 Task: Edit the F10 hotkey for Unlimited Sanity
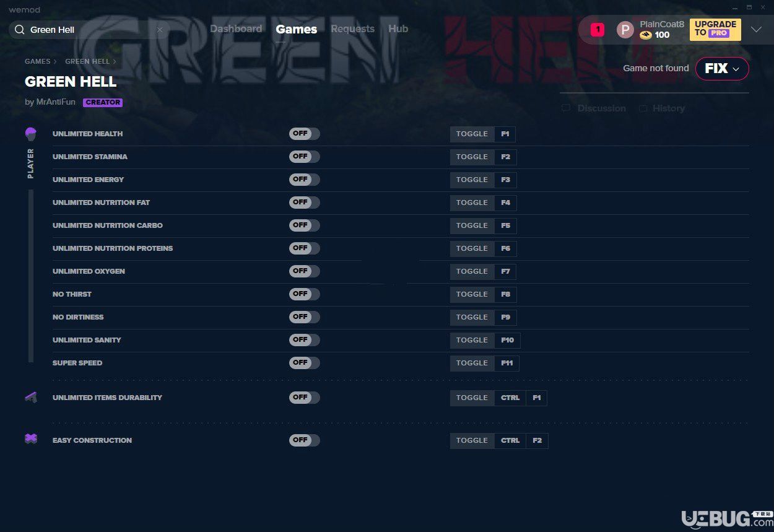coord(508,340)
